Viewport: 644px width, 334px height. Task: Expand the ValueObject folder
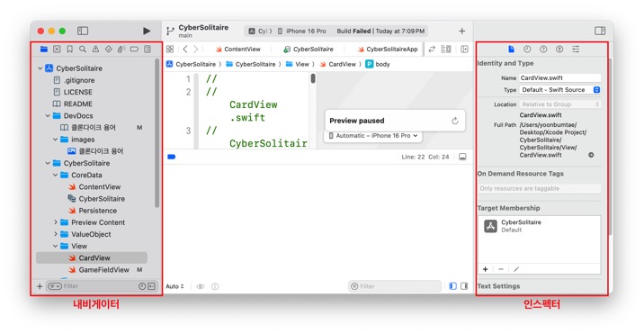[x=55, y=234]
